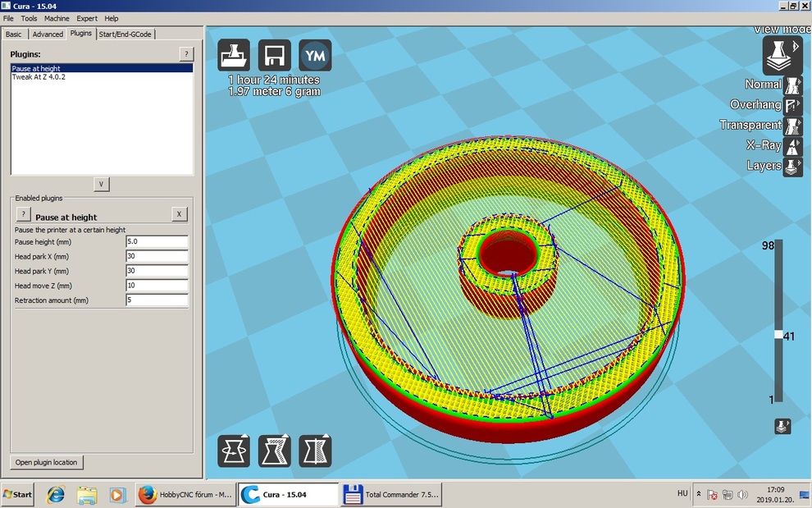812x508 pixels.
Task: Click single layer view icon below slider
Action: click(782, 427)
